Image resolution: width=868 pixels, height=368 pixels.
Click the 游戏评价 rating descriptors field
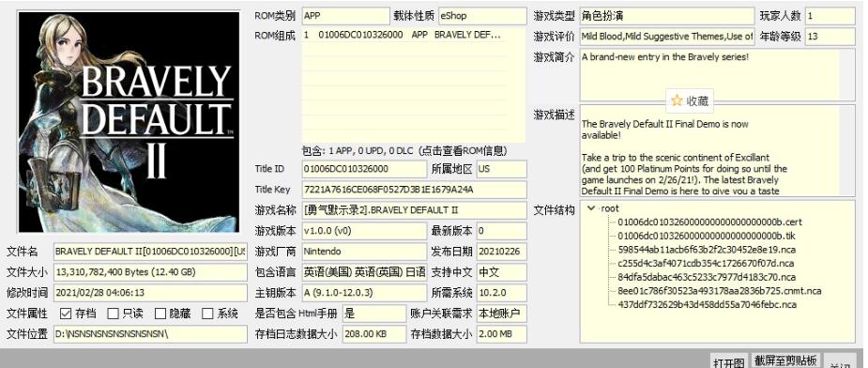click(667, 37)
